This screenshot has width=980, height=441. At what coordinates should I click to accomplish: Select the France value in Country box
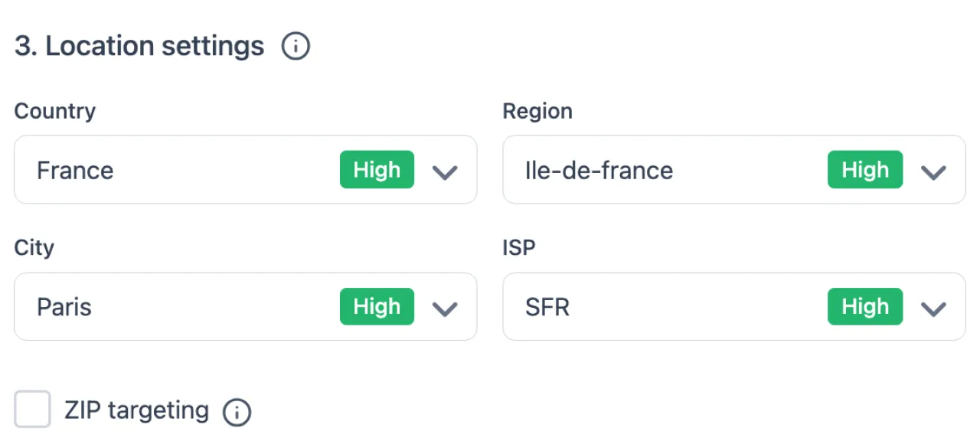coord(75,170)
